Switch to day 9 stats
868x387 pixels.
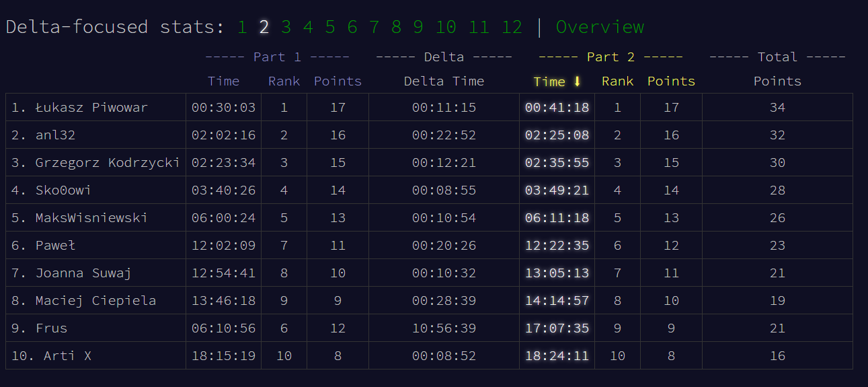[418, 27]
